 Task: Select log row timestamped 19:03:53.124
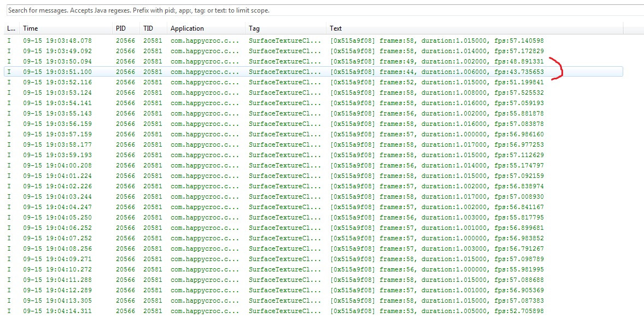tap(314, 92)
